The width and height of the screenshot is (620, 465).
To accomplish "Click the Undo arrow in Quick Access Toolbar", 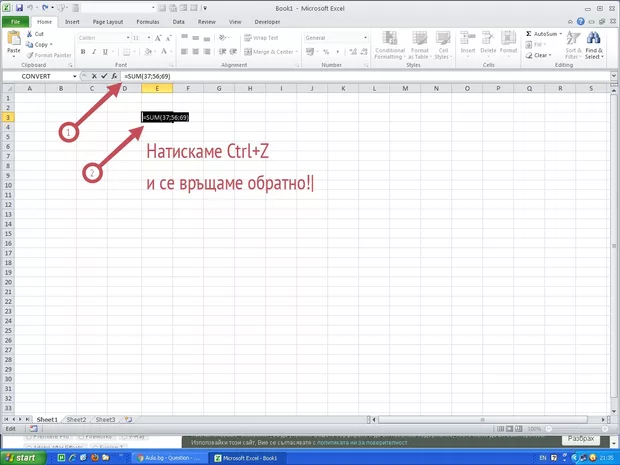I will (30, 8).
